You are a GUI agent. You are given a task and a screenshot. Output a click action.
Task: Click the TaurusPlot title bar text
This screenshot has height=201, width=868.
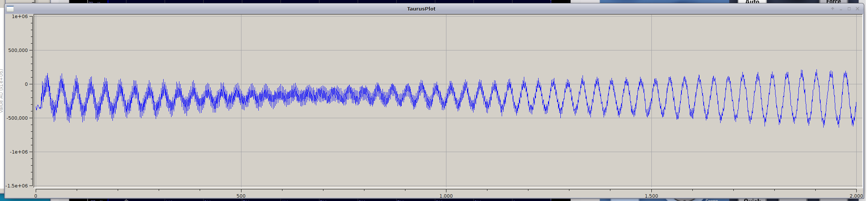(x=421, y=9)
